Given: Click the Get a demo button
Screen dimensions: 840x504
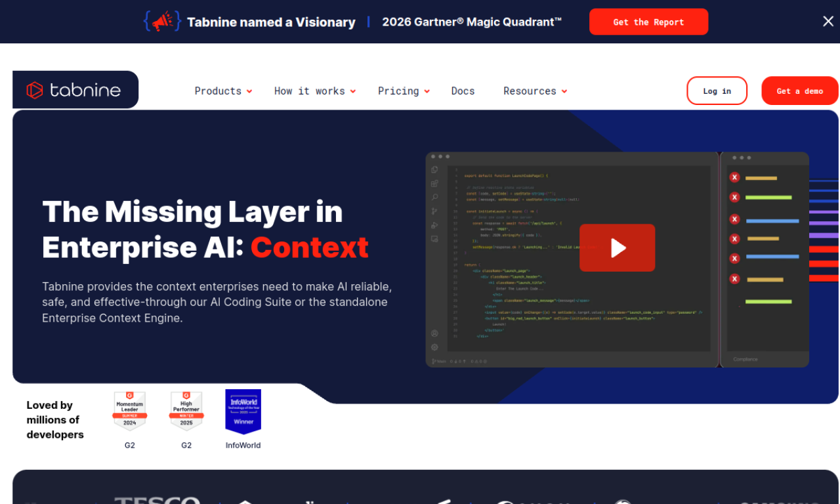Looking at the screenshot, I should (799, 91).
